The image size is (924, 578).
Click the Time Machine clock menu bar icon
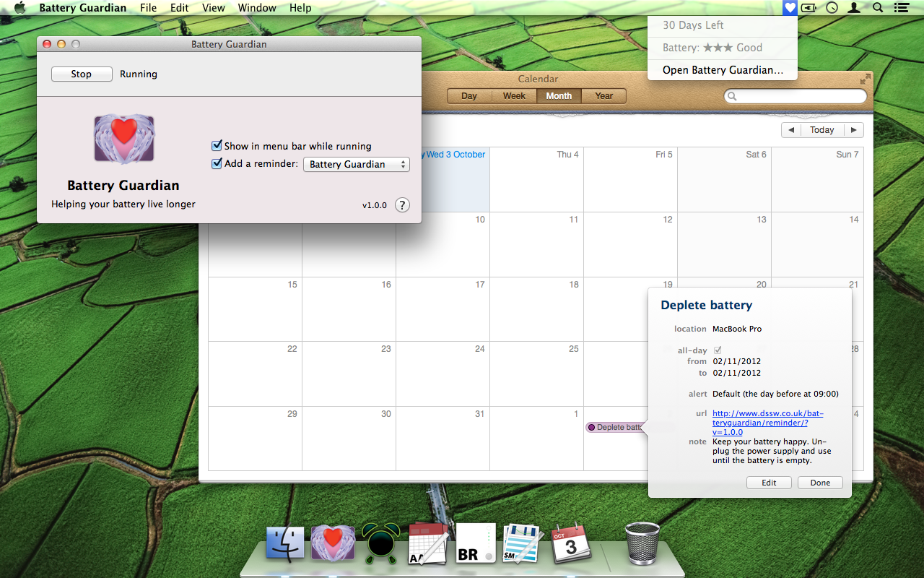832,8
